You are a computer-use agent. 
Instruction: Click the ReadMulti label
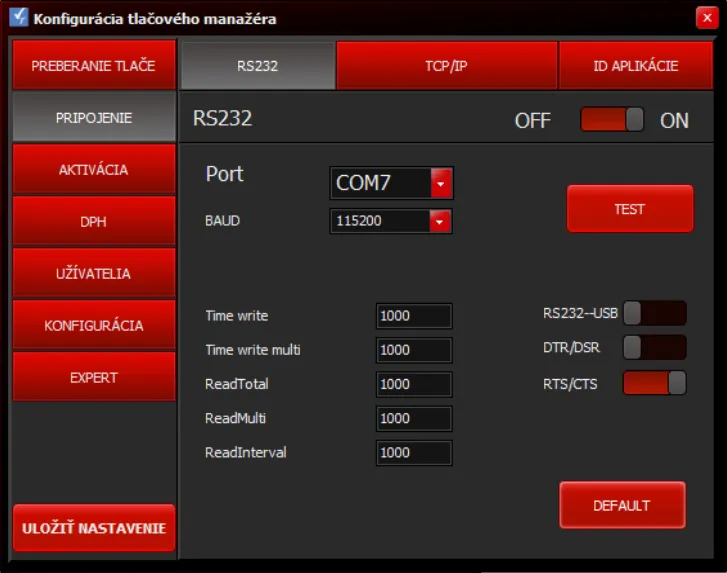236,418
